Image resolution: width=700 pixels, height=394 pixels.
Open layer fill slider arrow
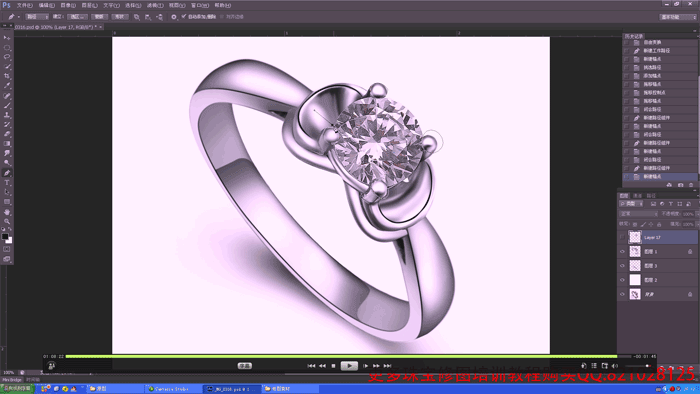click(x=698, y=224)
